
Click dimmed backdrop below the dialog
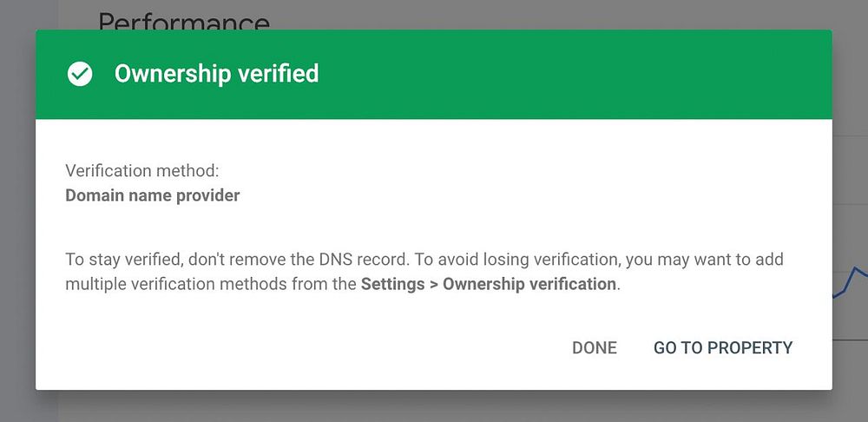pyautogui.click(x=434, y=406)
